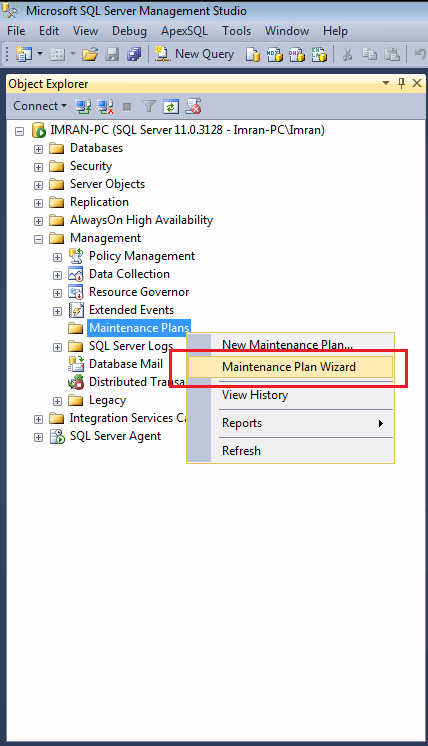Screen dimensions: 428x746
Task: Expand the Policy Management node
Action: click(x=58, y=257)
